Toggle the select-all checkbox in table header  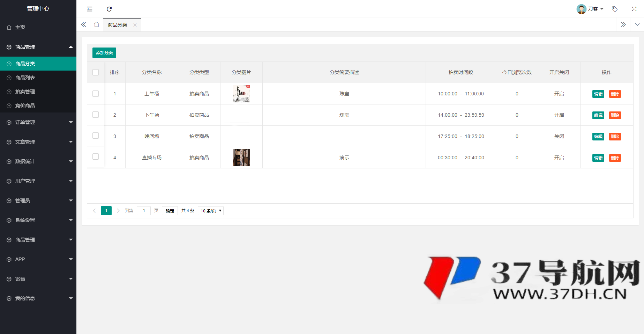pyautogui.click(x=96, y=72)
